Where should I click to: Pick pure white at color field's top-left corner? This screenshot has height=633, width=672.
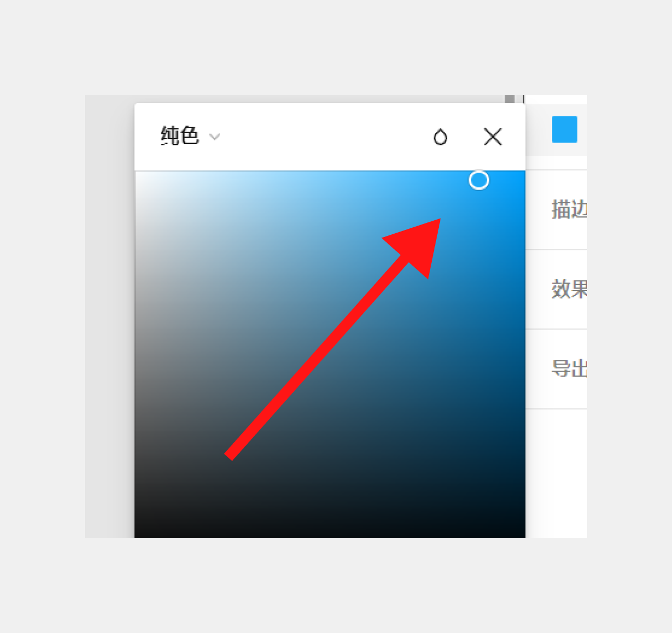137,173
